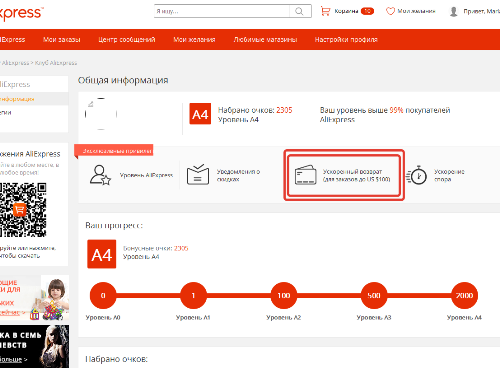Click the Уведомления о скидках privilege text

click(x=238, y=175)
